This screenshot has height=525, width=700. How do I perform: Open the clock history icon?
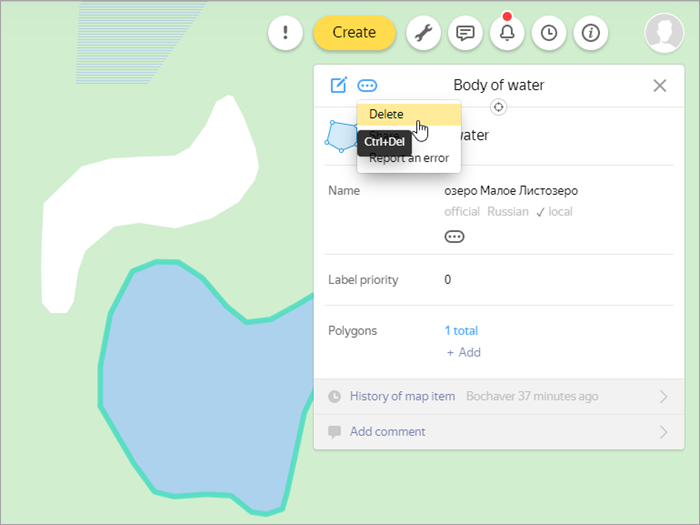click(549, 33)
